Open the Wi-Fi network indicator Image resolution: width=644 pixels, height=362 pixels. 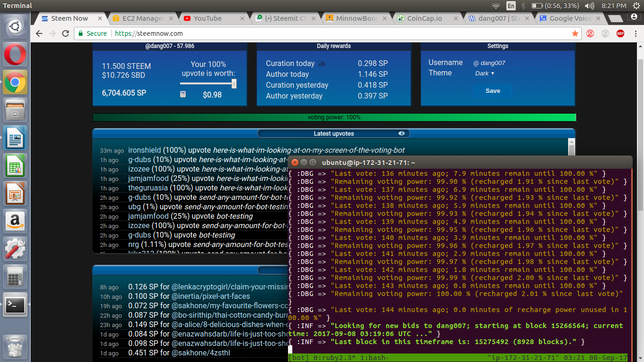tap(495, 6)
